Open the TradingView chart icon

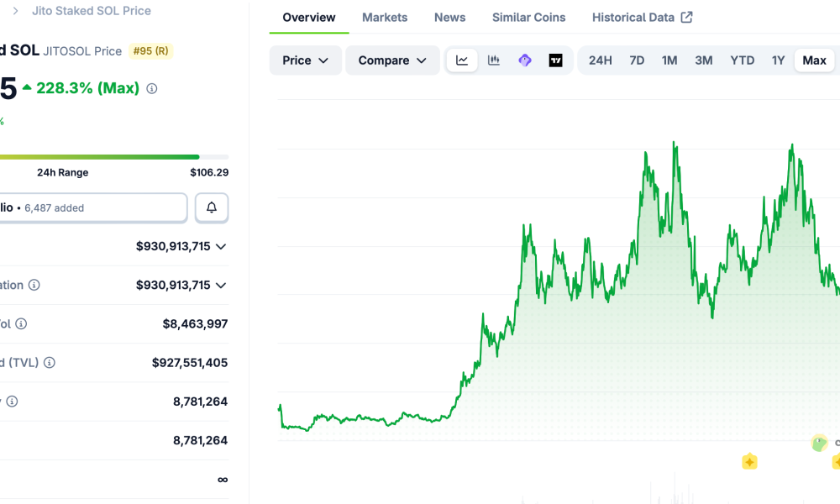tap(555, 60)
